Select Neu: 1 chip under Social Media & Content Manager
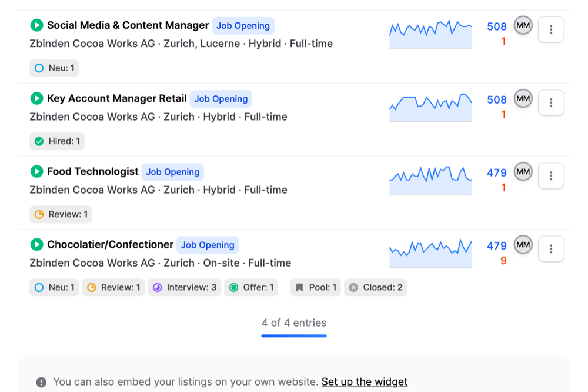 (x=54, y=68)
